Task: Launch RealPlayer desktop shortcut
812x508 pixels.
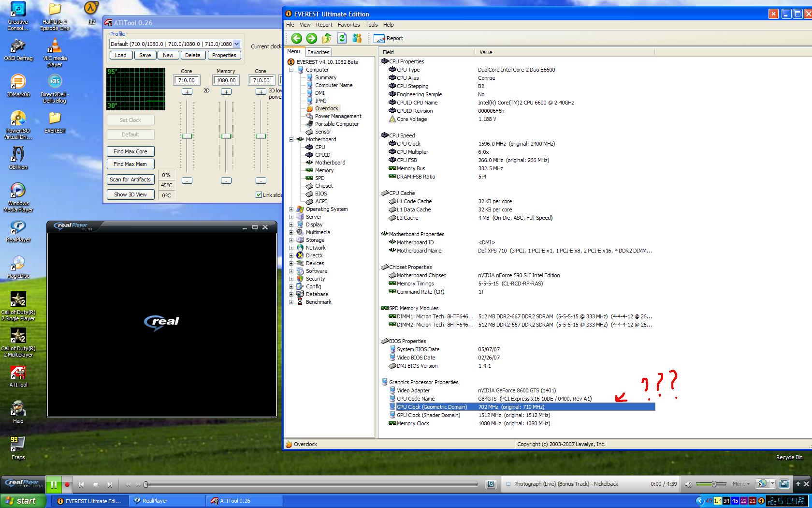Action: [18, 231]
